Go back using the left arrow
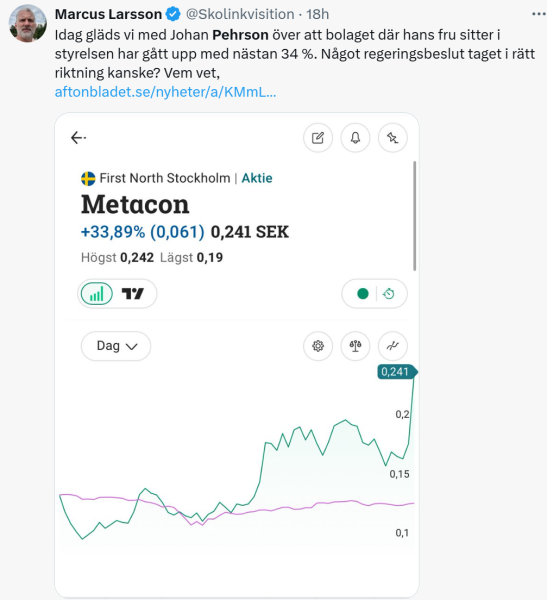The image size is (547, 600). tap(78, 138)
